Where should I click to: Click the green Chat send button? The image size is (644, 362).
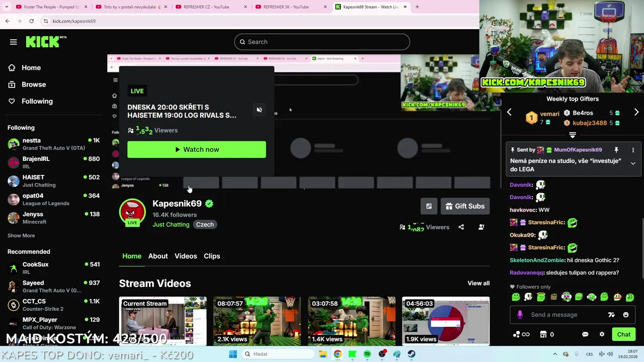[x=624, y=334]
